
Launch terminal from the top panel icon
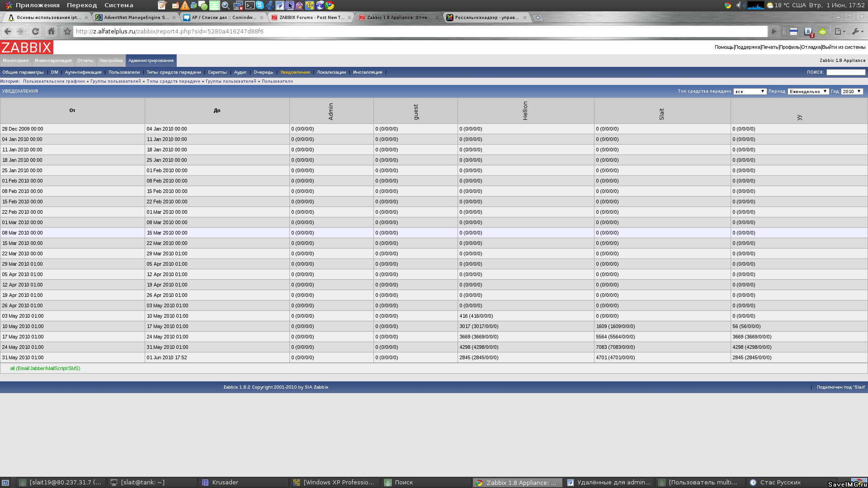pos(250,5)
